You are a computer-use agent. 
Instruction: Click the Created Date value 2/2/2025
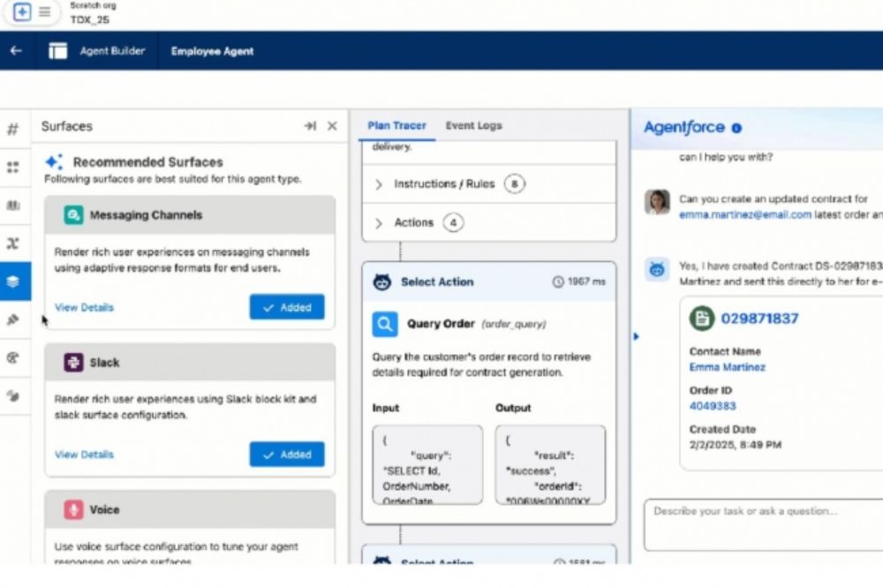pos(735,445)
